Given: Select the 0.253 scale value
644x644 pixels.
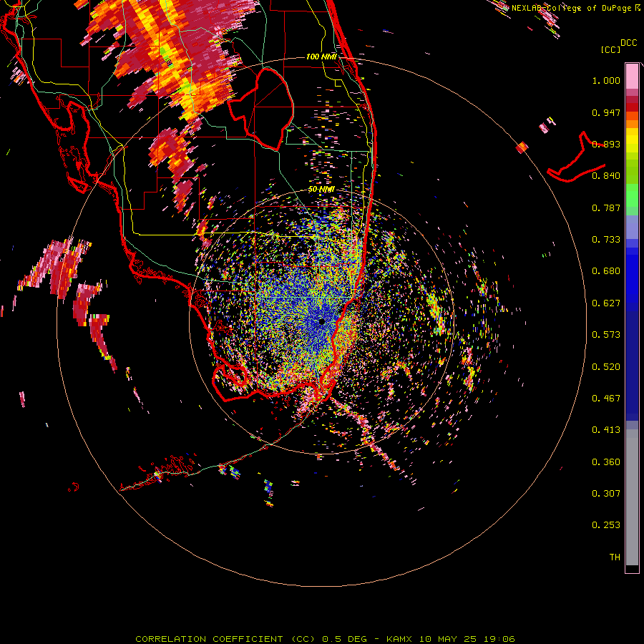Looking at the screenshot, I should 606,525.
